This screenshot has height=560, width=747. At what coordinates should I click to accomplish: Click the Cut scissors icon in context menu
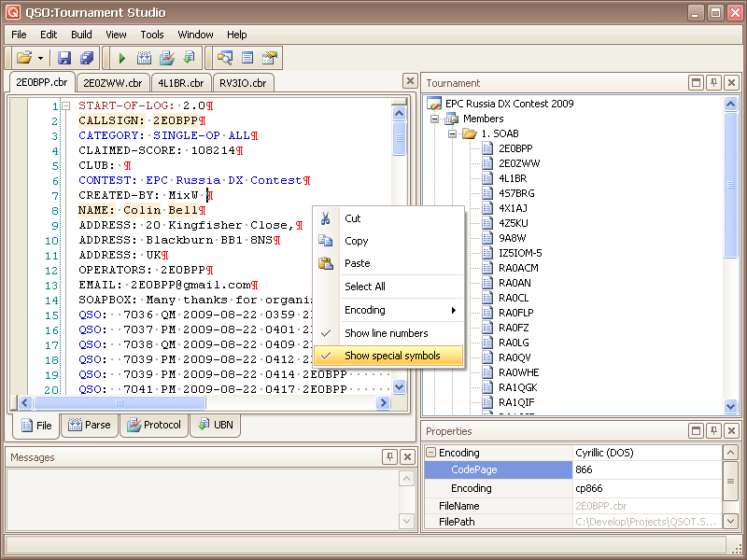[325, 218]
